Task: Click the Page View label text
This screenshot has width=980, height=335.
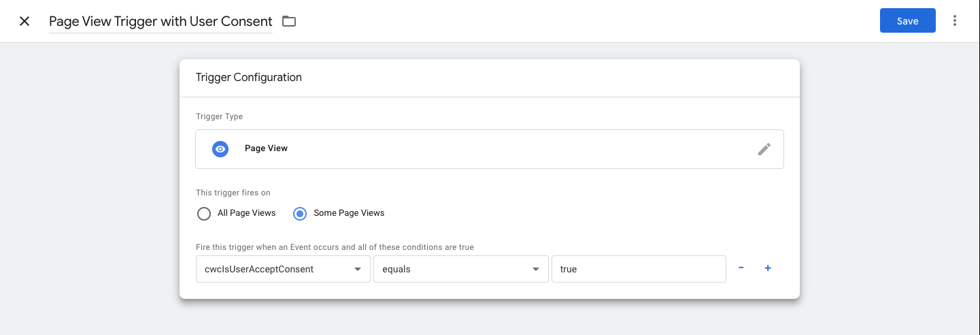Action: click(266, 148)
